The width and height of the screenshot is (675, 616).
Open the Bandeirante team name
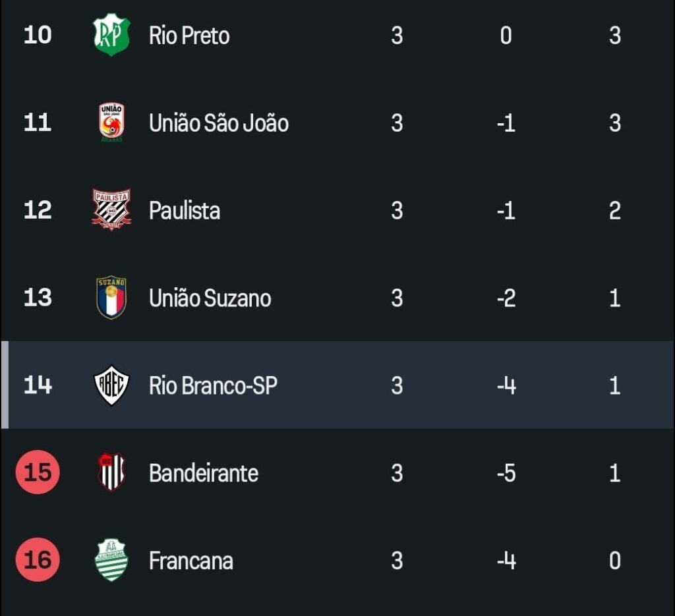pyautogui.click(x=204, y=473)
